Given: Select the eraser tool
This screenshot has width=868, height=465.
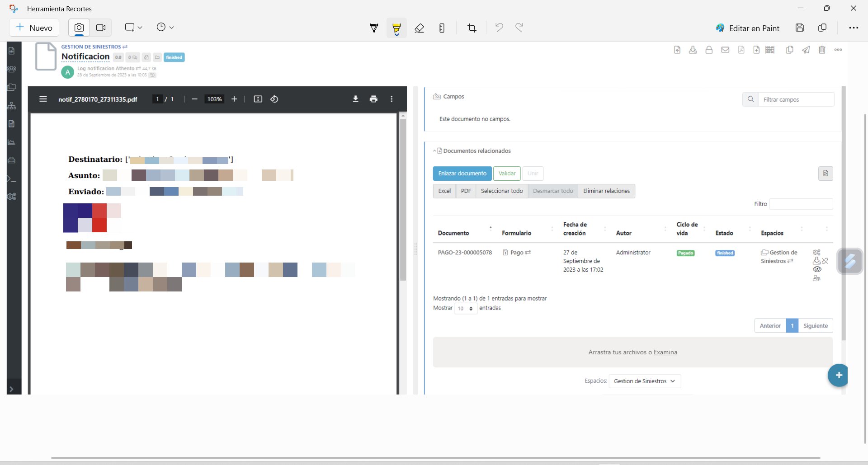Looking at the screenshot, I should point(419,28).
